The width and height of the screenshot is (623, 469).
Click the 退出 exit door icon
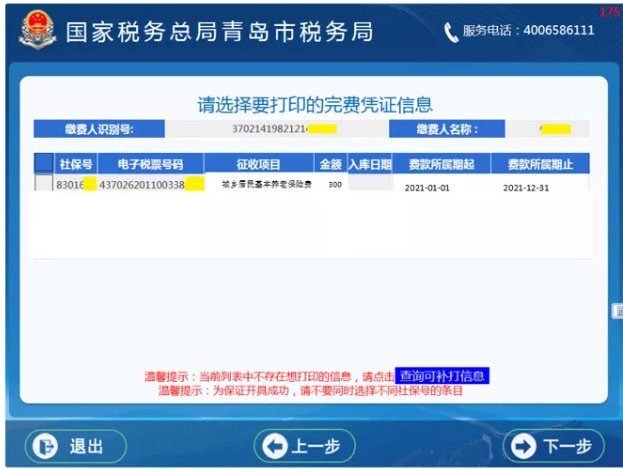42,446
